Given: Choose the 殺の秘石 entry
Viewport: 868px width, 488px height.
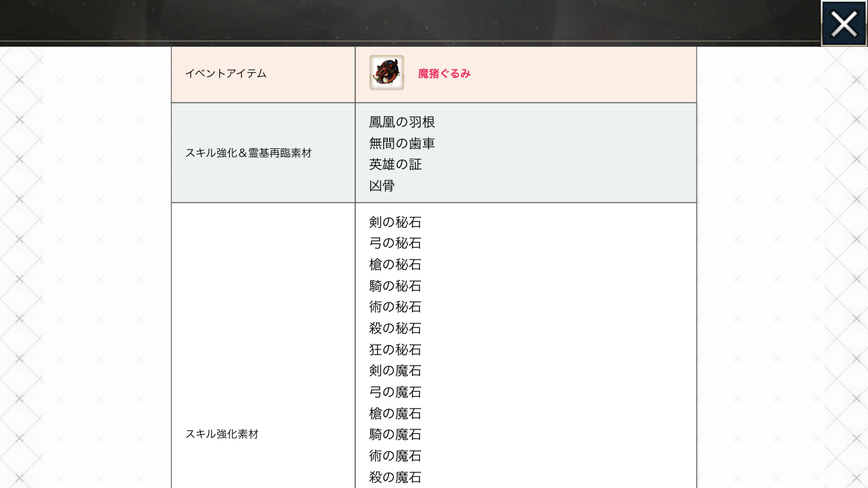Looking at the screenshot, I should pyautogui.click(x=395, y=329).
